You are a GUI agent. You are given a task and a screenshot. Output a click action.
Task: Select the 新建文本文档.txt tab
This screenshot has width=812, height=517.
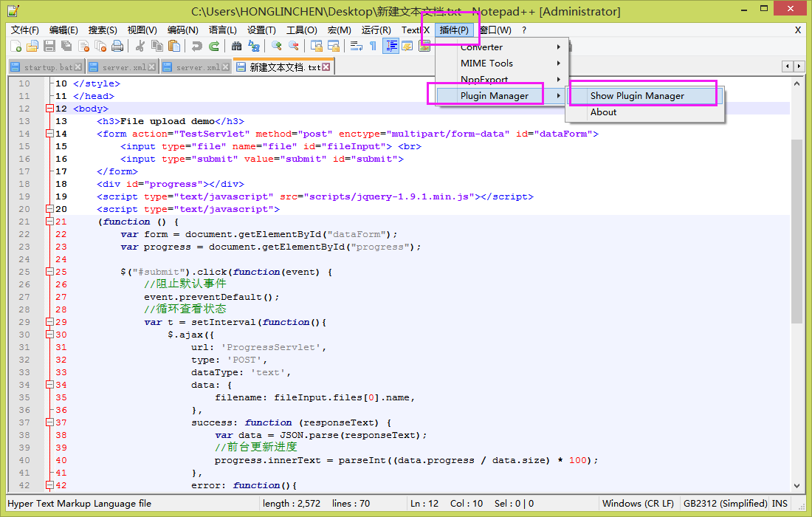coord(283,67)
